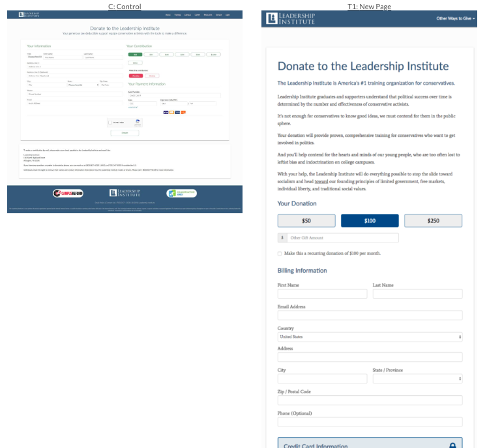Click the what's this link under CVC
Screen dimensions: 487x448
pyautogui.click(x=133, y=108)
